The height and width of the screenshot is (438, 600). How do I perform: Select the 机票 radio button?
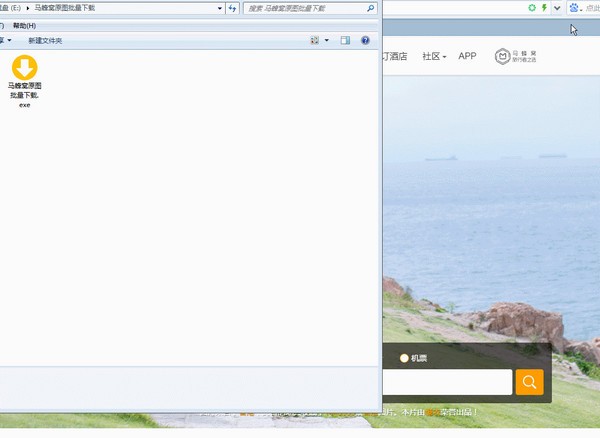[x=404, y=358]
